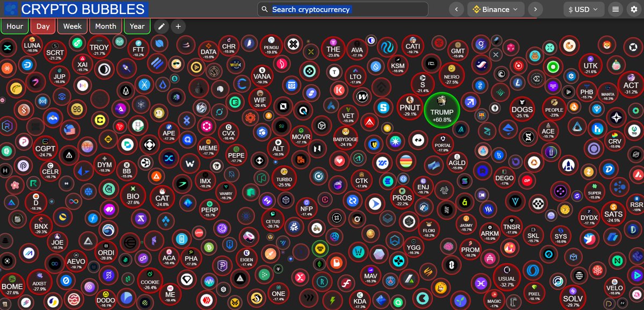Screen dimensions: 644x310
Task: Open the SCRT bubble
Action: click(55, 52)
